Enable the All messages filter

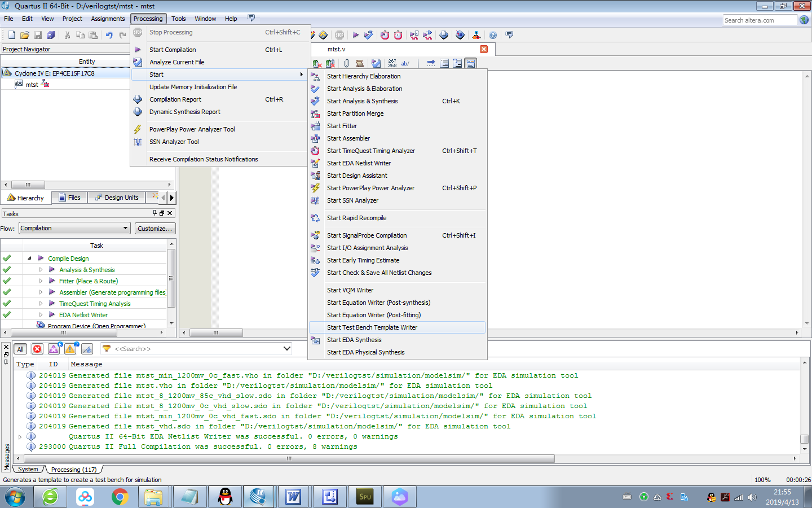click(20, 349)
